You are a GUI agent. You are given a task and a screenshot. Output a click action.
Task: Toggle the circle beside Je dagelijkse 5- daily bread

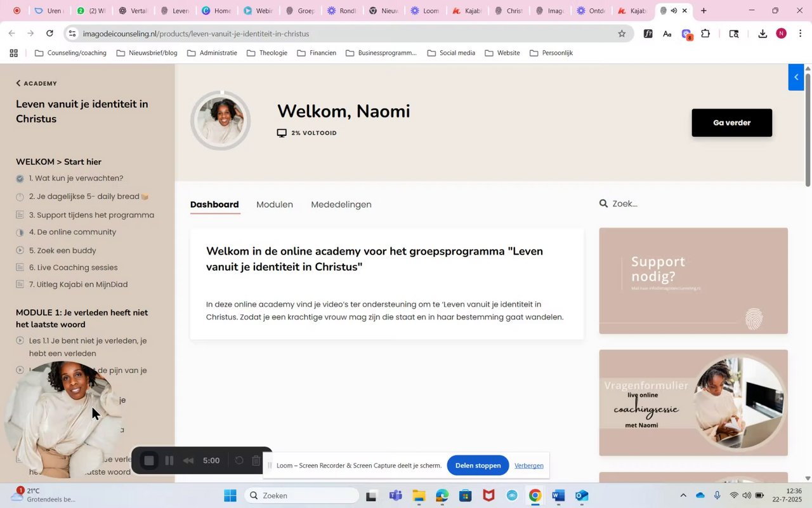click(20, 197)
